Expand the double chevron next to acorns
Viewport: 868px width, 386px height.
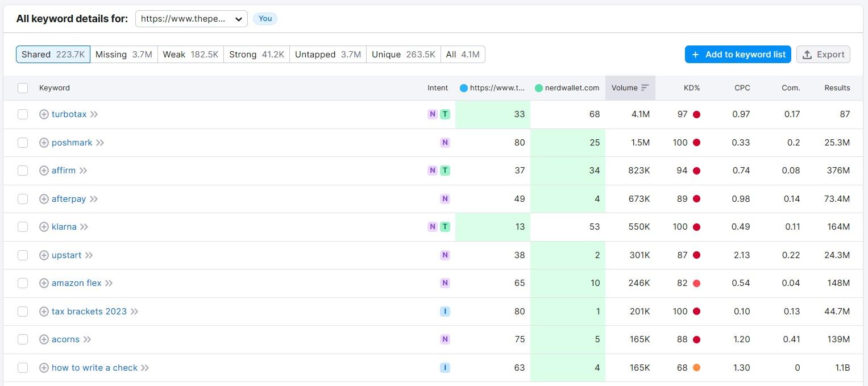click(88, 339)
